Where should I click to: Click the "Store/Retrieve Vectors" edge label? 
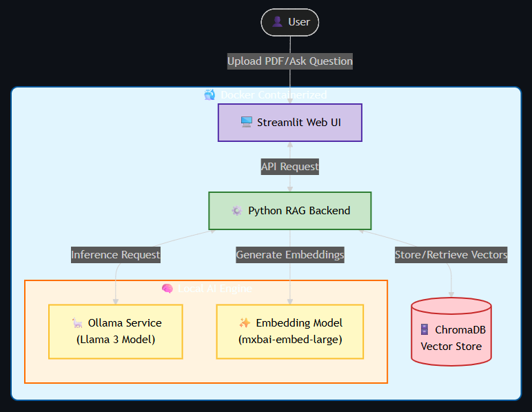click(x=451, y=255)
